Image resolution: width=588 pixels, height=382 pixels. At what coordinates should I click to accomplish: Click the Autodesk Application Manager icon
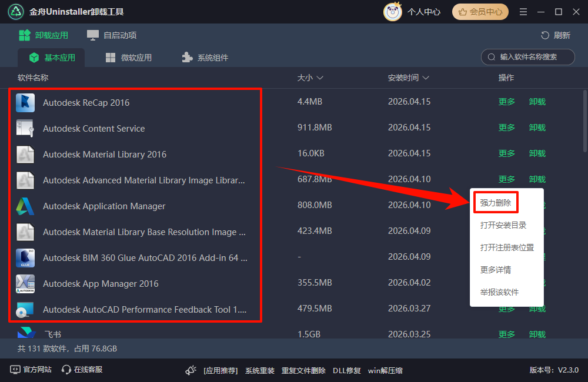(x=25, y=206)
